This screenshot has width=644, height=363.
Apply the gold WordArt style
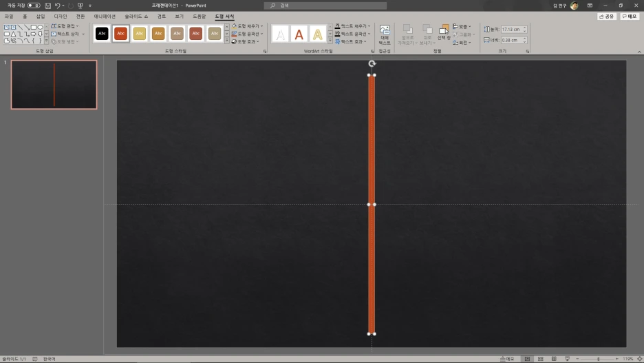point(317,34)
